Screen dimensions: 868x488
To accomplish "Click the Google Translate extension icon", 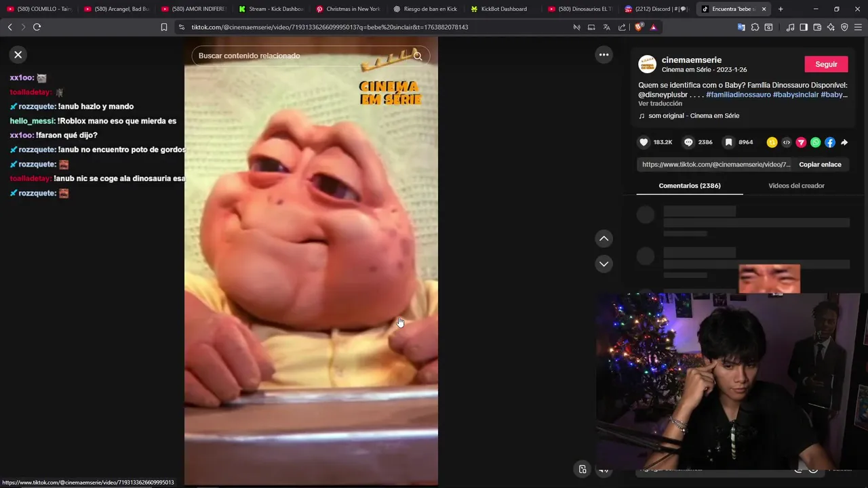I will (741, 27).
